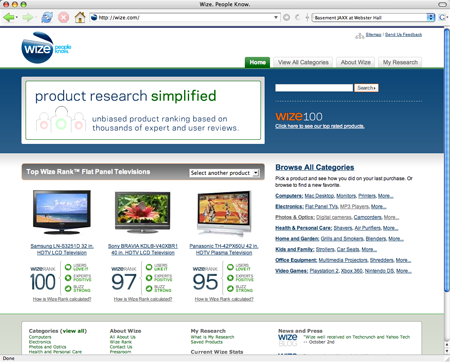Click the Samsung TV thumbnail
The width and height of the screenshot is (450, 362).
click(x=62, y=212)
